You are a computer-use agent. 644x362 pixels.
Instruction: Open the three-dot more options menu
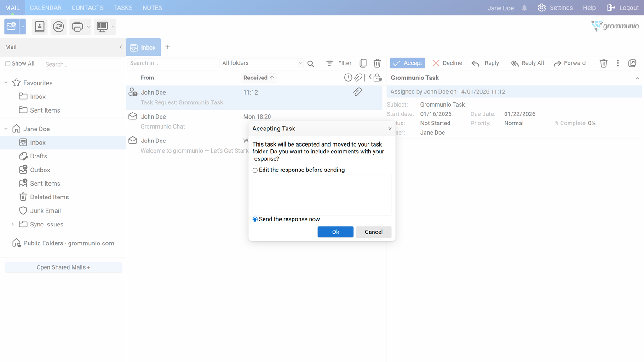click(618, 63)
